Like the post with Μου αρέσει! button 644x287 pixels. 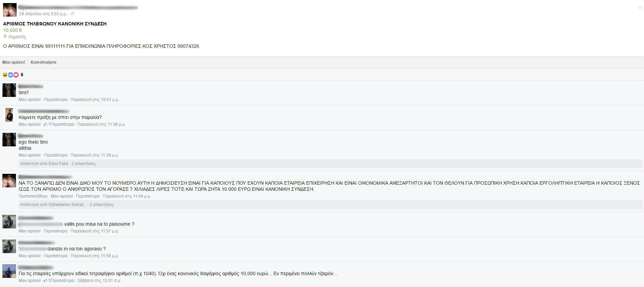click(x=14, y=62)
